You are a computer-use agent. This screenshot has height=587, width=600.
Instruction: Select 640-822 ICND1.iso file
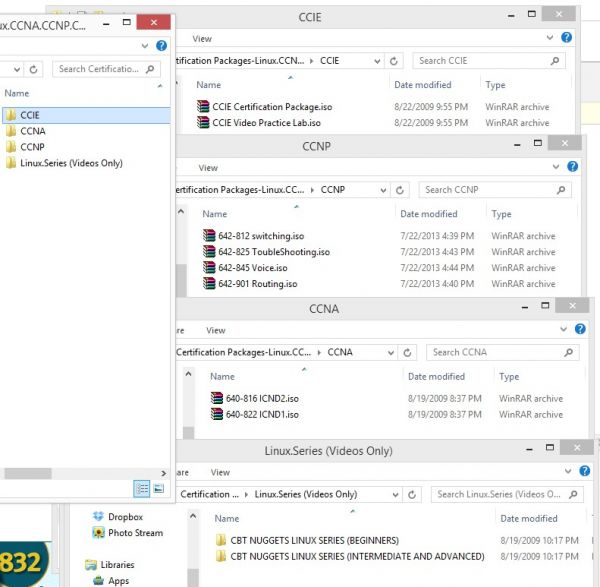click(262, 414)
